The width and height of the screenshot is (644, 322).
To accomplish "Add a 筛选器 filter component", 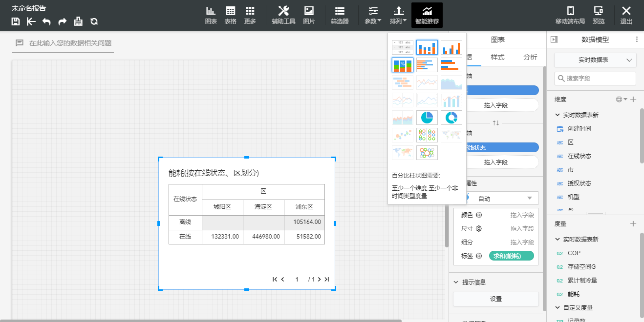I will pyautogui.click(x=340, y=16).
